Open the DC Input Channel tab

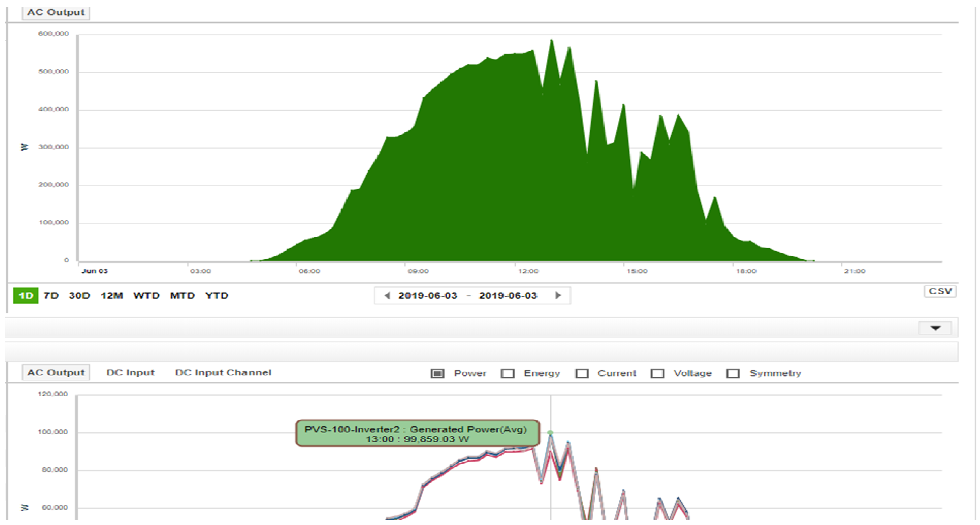coord(223,373)
